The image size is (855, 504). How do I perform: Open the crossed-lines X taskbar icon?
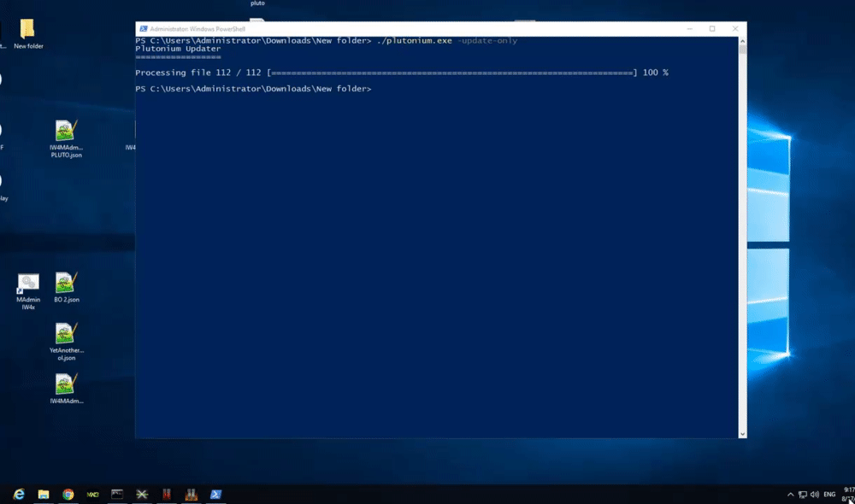pyautogui.click(x=142, y=495)
